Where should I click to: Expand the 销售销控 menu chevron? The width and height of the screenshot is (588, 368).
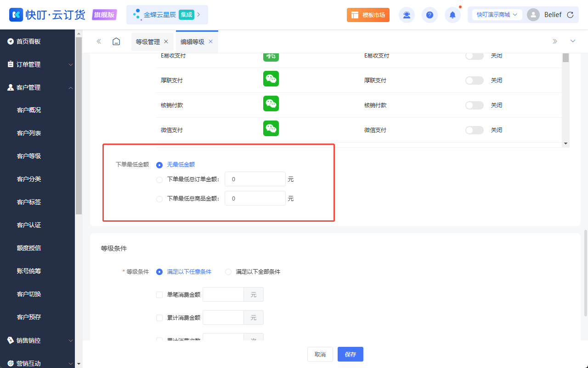(x=71, y=341)
